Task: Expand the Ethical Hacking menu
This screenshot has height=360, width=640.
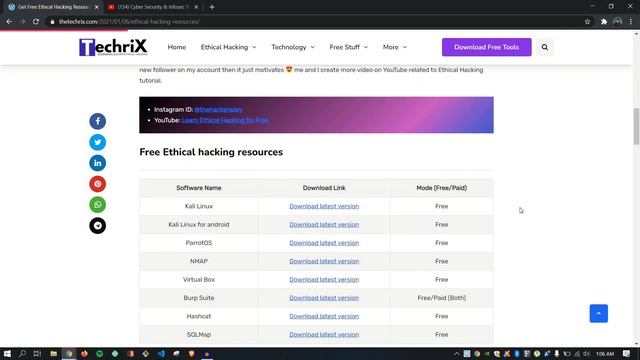Action: point(229,47)
